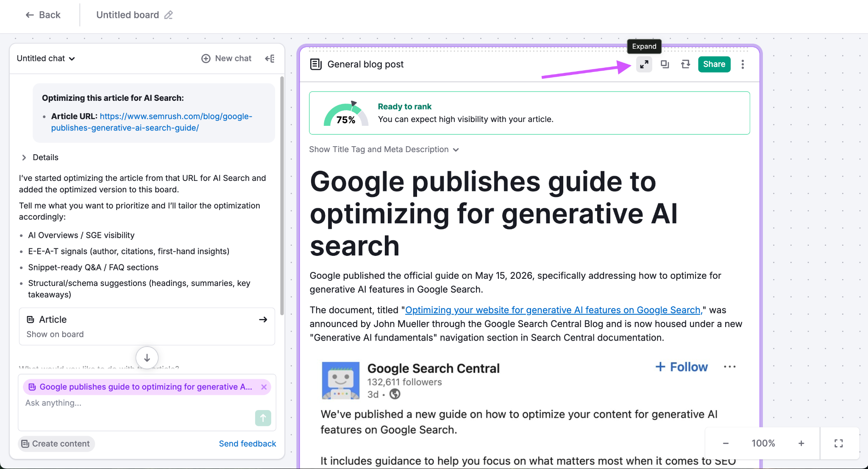Click the Google Search Central avatar
Screen dimensions: 868x469
340,380
